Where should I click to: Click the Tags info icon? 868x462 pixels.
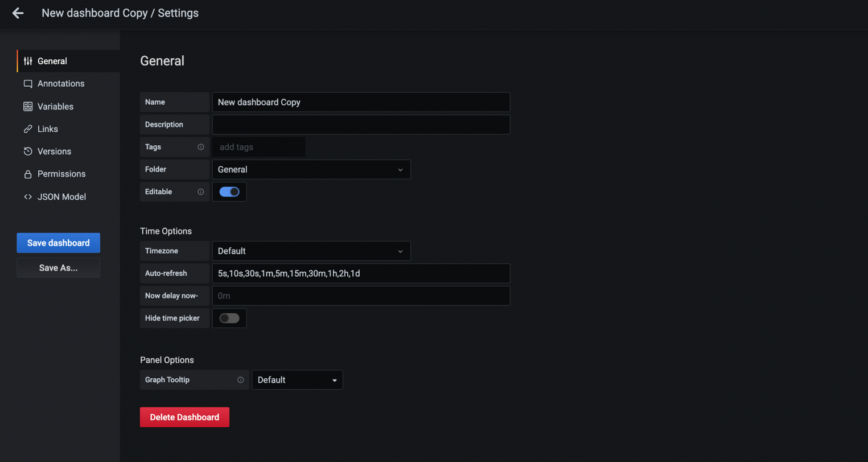tap(201, 147)
